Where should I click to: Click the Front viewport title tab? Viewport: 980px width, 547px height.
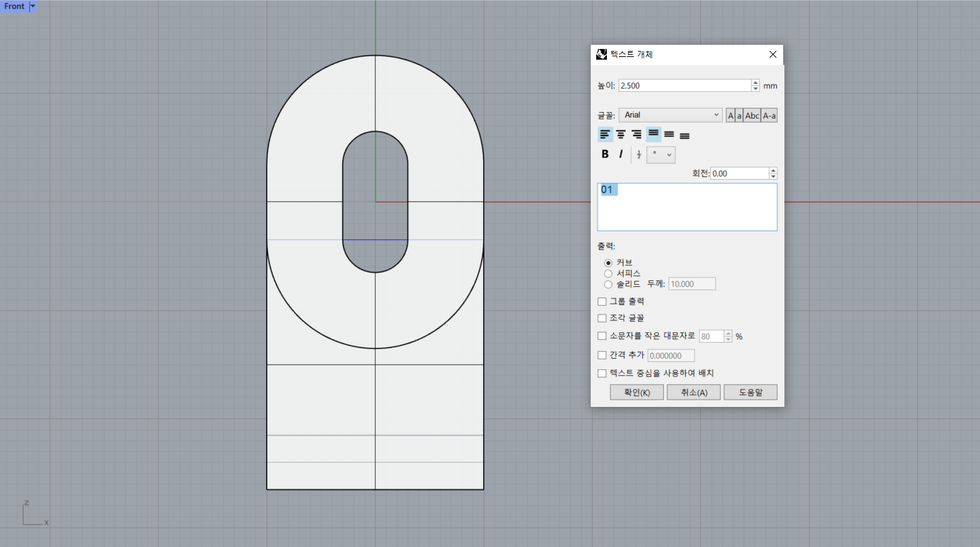14,6
